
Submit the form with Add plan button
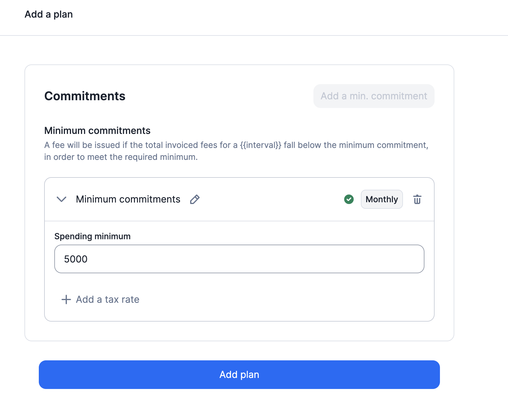(x=239, y=375)
